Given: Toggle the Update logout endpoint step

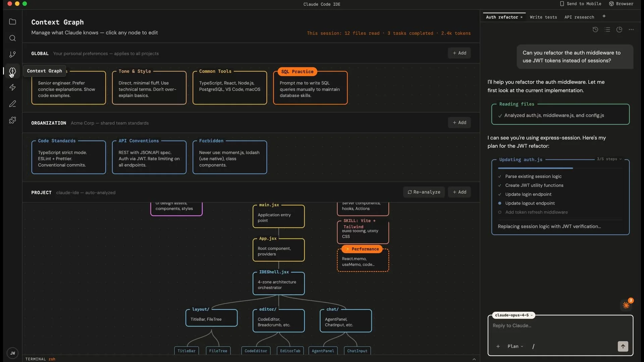Looking at the screenshot, I should [x=500, y=203].
